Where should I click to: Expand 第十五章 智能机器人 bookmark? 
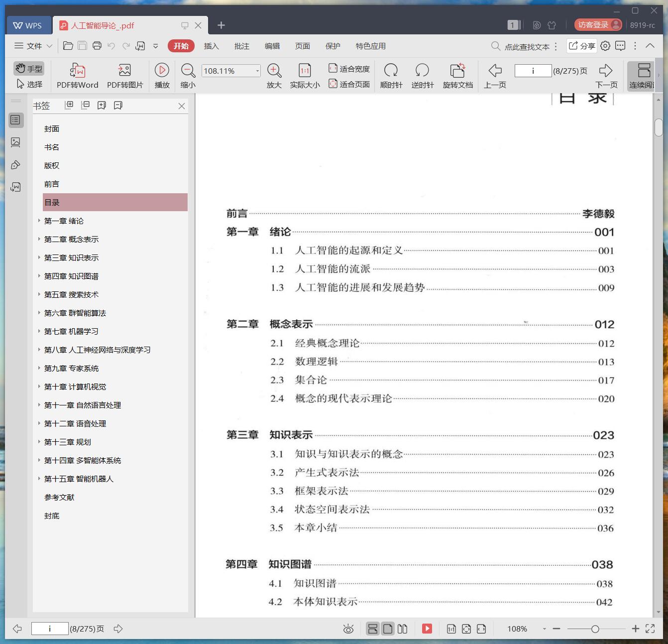point(39,479)
